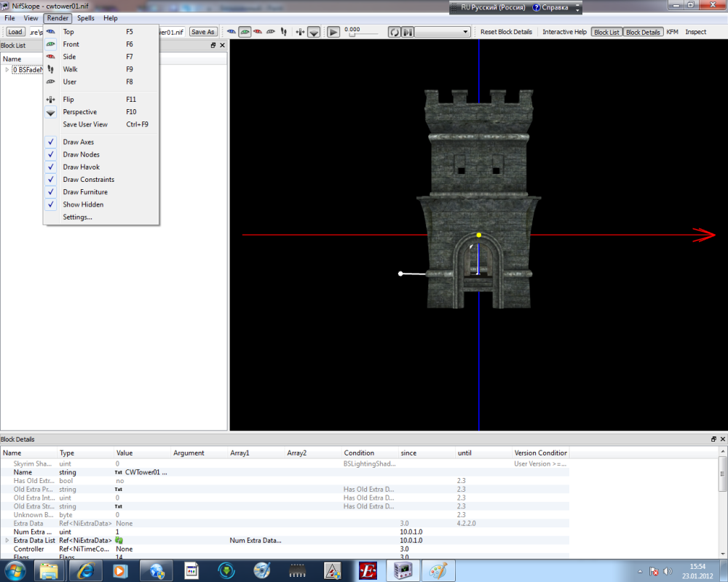Open the Spells menu
Screen dimensions: 728x582
click(x=85, y=18)
